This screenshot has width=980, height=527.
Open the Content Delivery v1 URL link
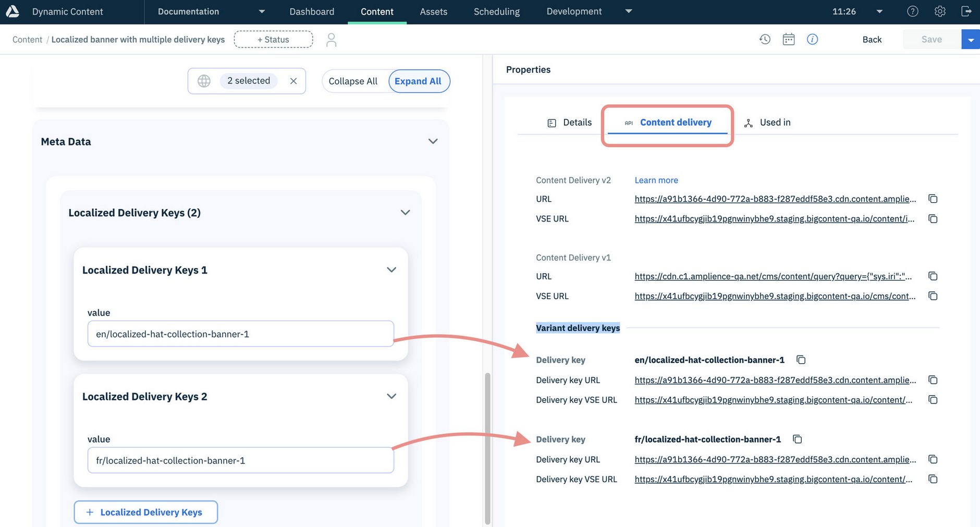773,276
